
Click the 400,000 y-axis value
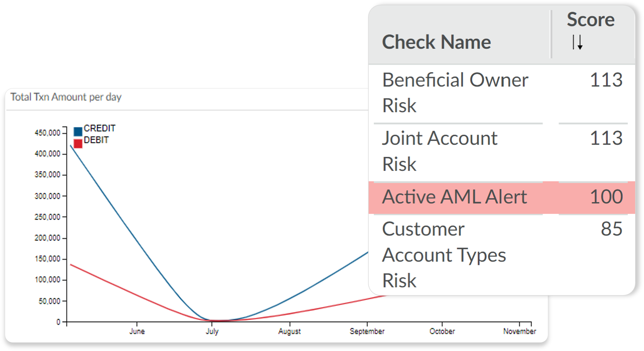pos(48,154)
